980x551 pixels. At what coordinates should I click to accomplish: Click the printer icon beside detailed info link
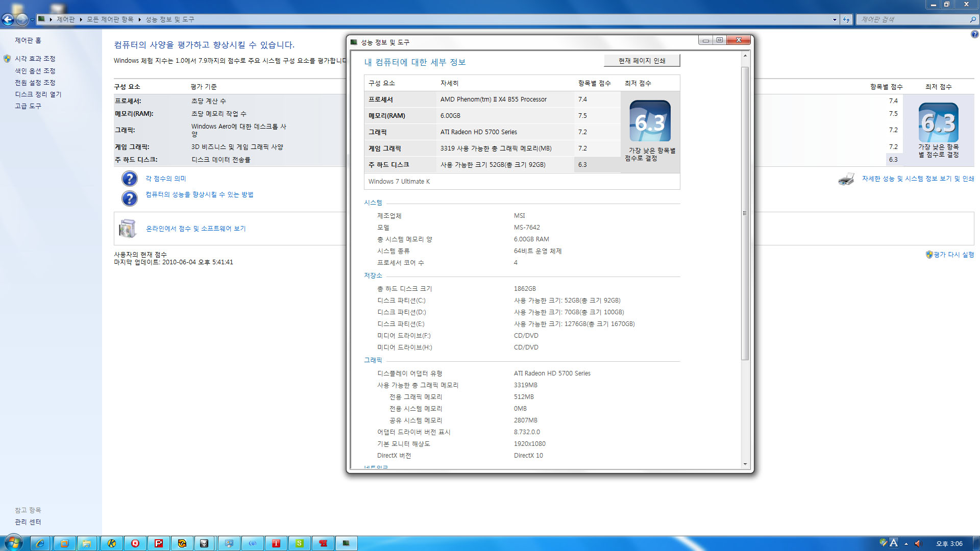(846, 179)
